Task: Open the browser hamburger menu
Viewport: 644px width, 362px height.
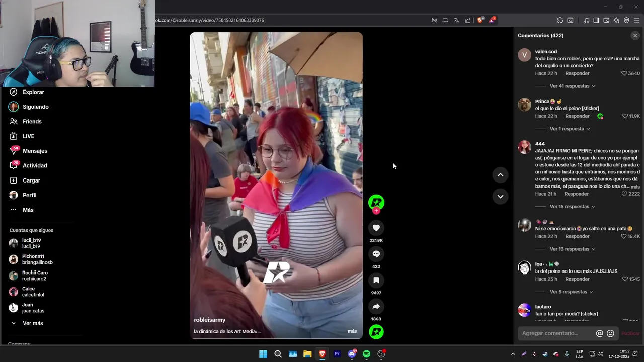Action: (636, 20)
